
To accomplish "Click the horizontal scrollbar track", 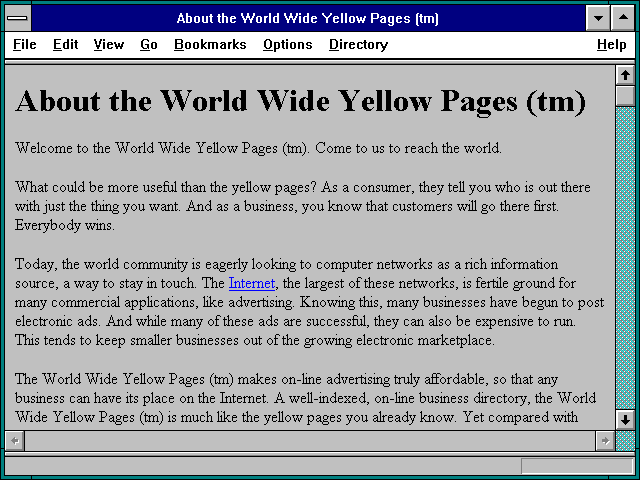I will tap(310, 441).
